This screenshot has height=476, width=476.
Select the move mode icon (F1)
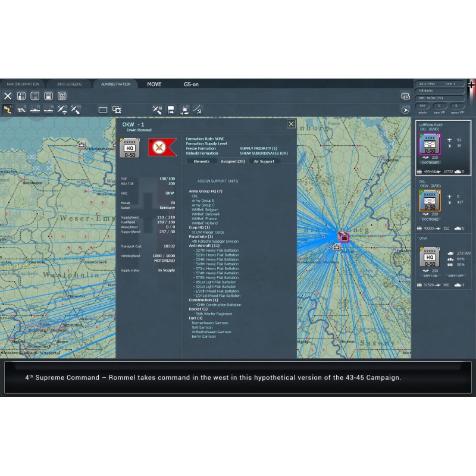click(x=8, y=109)
